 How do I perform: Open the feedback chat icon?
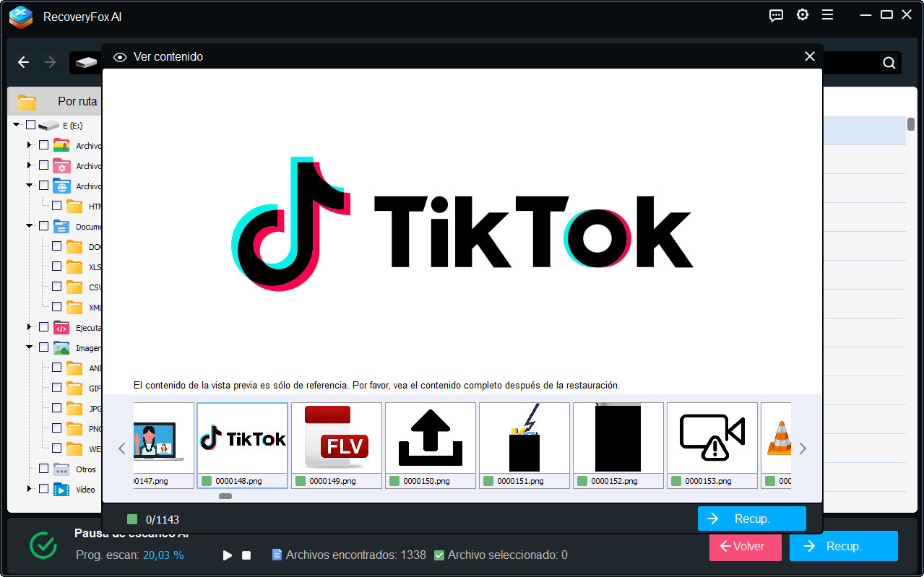click(x=777, y=15)
